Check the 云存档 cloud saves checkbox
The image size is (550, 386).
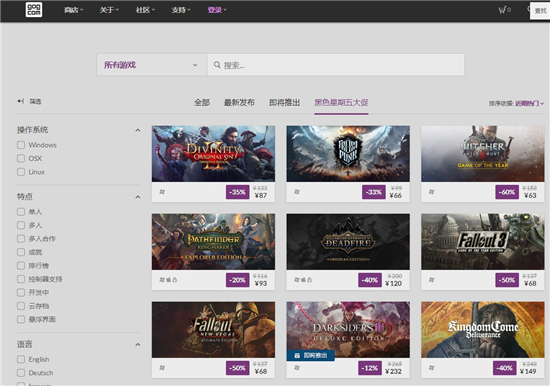[21, 306]
